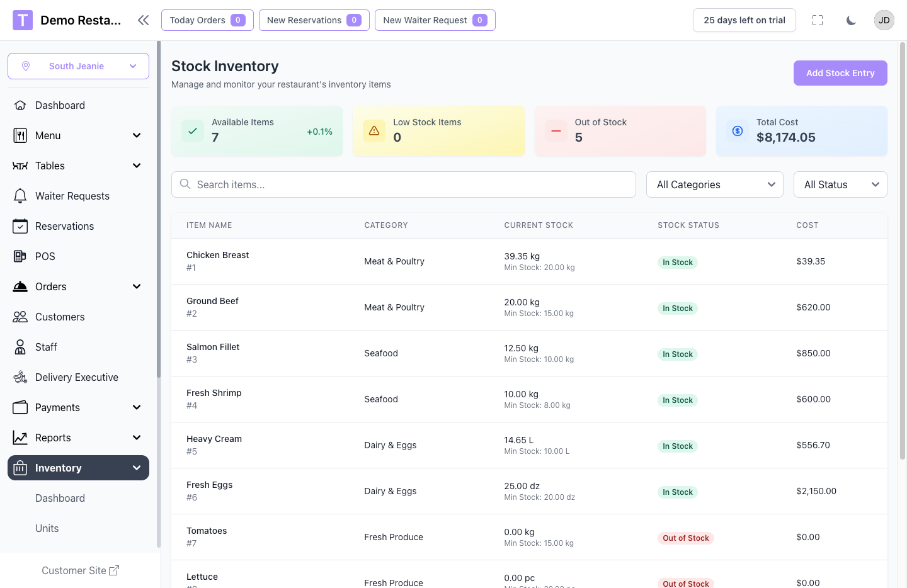
Task: Click the external link icon beside Customer Site
Action: pos(114,570)
